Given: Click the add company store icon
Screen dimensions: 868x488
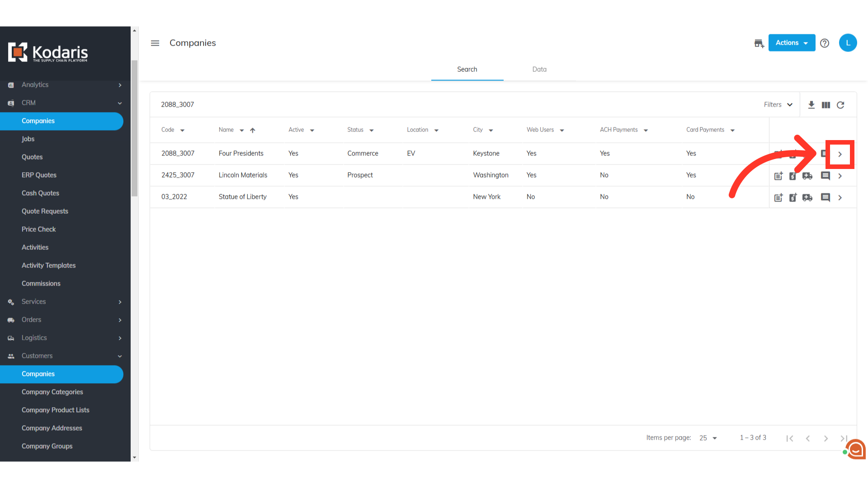Looking at the screenshot, I should coord(759,43).
